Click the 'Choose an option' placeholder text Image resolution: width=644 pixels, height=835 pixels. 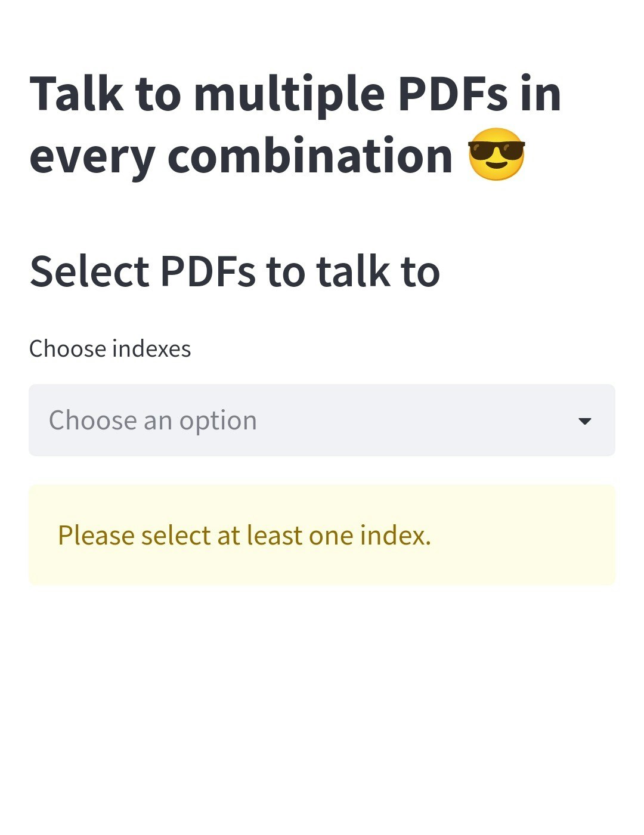click(153, 420)
